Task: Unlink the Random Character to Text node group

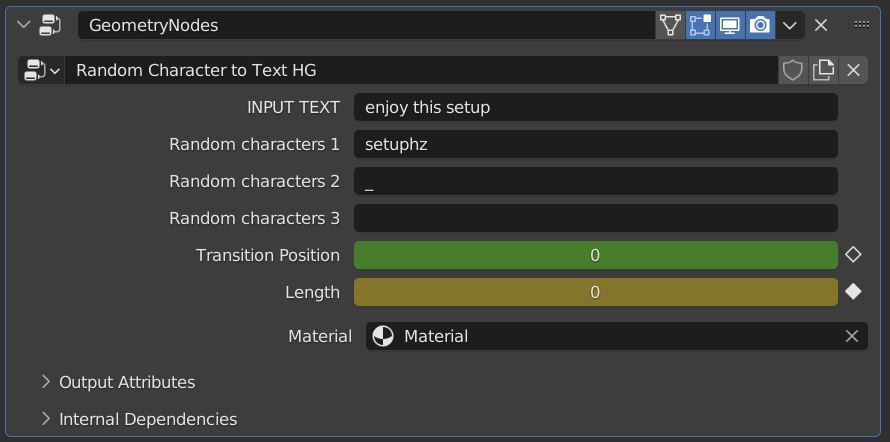Action: [x=853, y=70]
